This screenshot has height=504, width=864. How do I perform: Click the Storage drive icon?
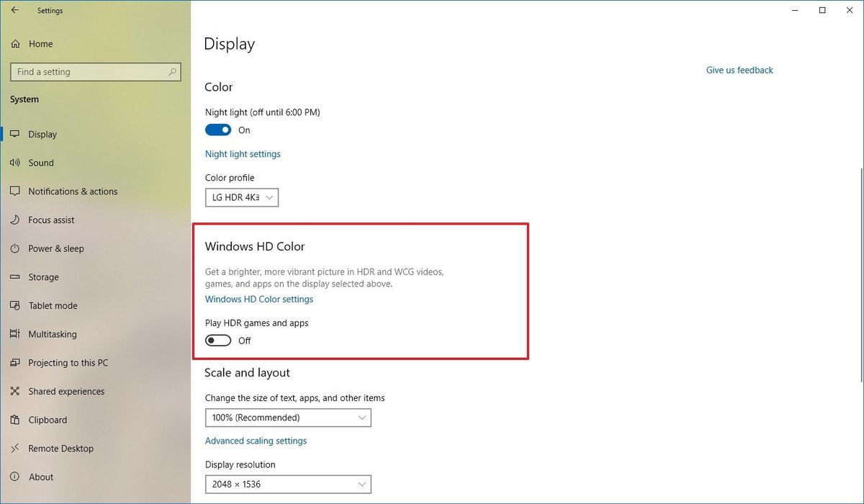pyautogui.click(x=16, y=276)
